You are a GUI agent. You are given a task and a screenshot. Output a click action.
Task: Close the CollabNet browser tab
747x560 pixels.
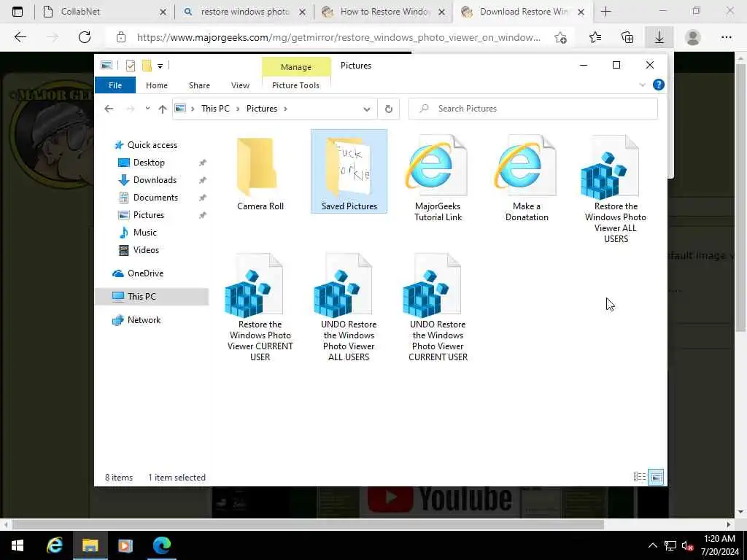[x=163, y=12]
